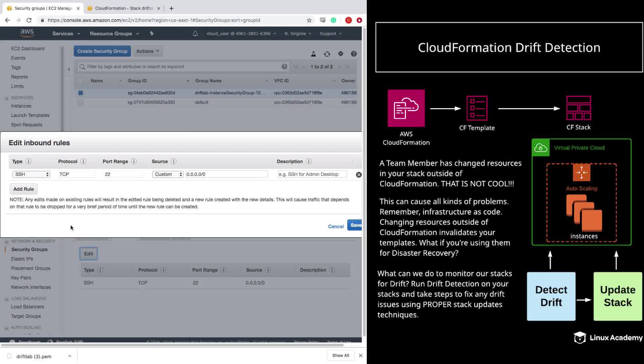Click the Add Rule button

(24, 189)
